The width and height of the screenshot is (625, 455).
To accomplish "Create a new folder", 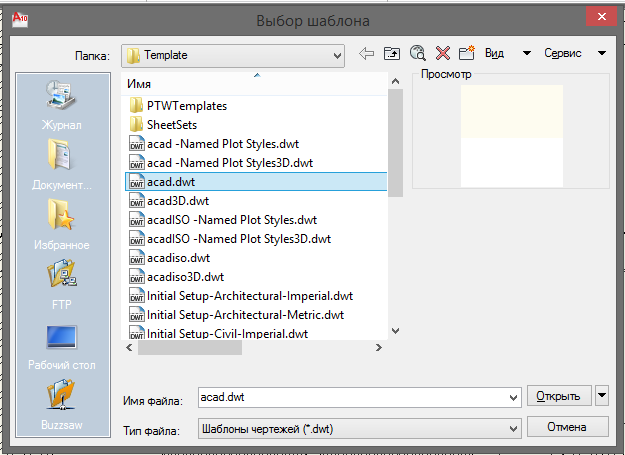I will tap(467, 53).
